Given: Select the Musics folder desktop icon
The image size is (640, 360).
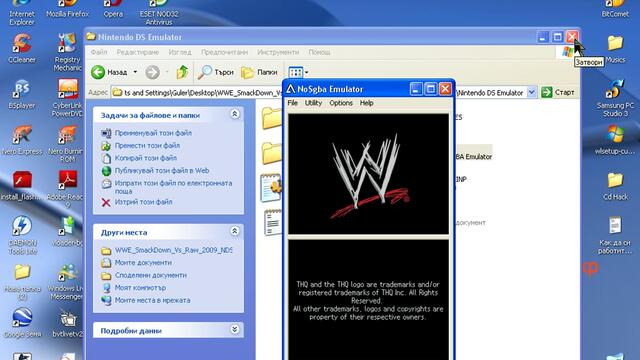Looking at the screenshot, I should click(615, 48).
